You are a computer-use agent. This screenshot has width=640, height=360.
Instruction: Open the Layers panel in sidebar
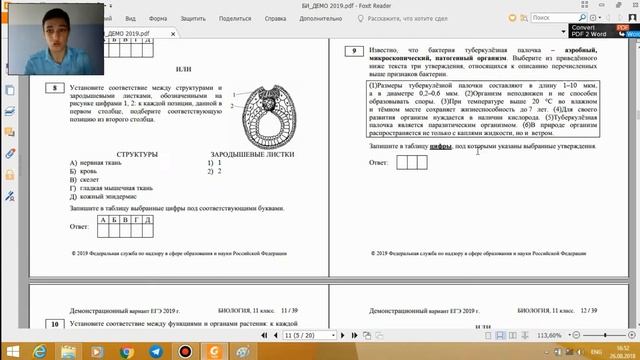point(10,111)
